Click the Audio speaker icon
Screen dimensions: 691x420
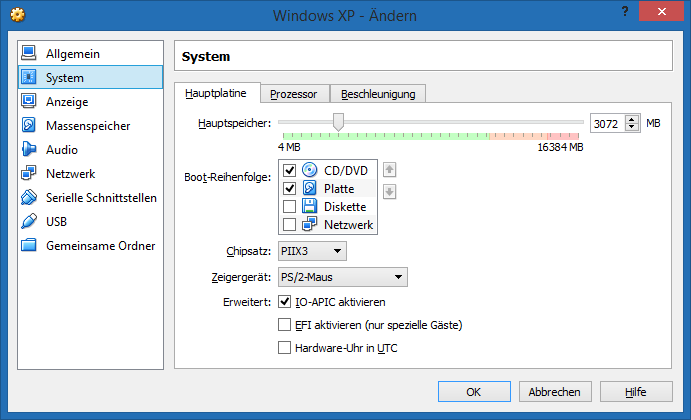tap(29, 149)
